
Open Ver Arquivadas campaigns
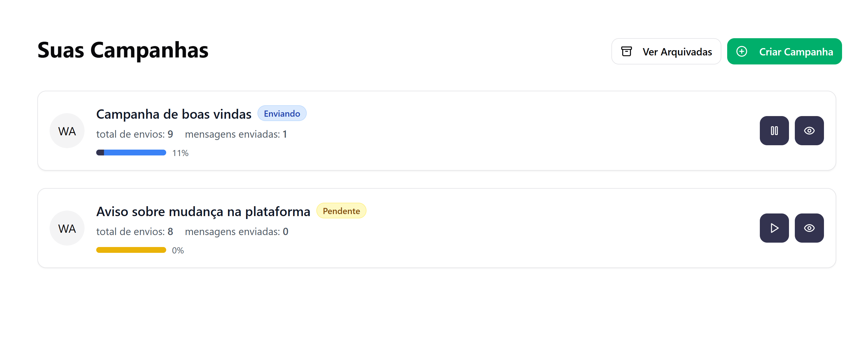(666, 52)
